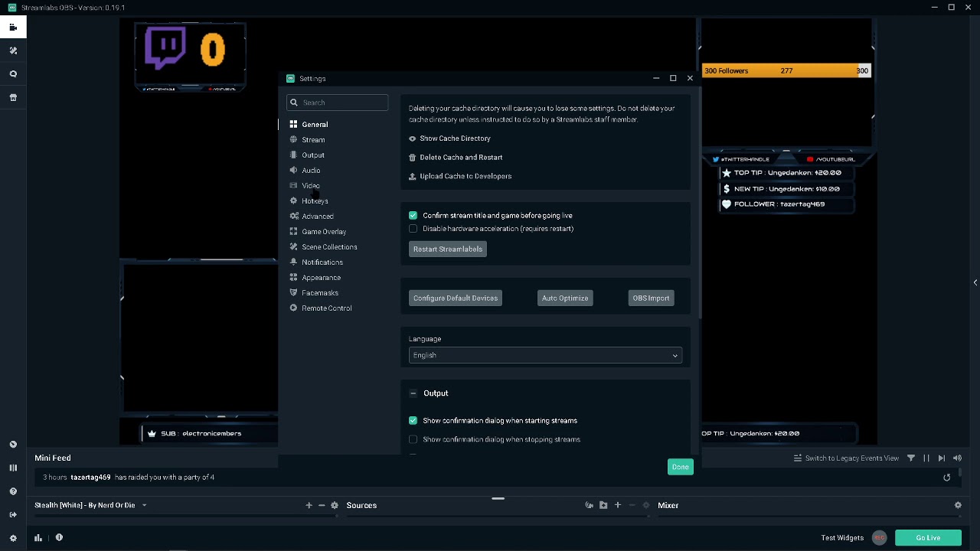
Task: Check Show confirmation dialog when stopping streams
Action: pos(413,439)
